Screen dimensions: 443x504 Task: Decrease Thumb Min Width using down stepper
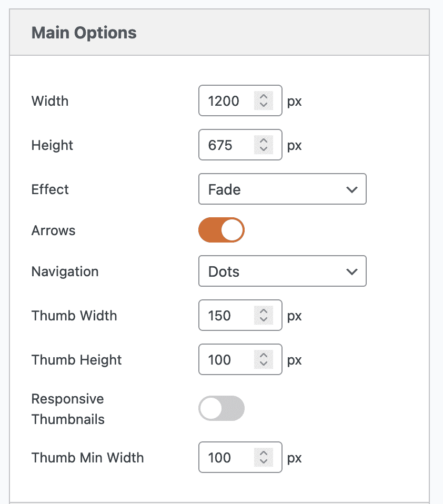pos(264,461)
